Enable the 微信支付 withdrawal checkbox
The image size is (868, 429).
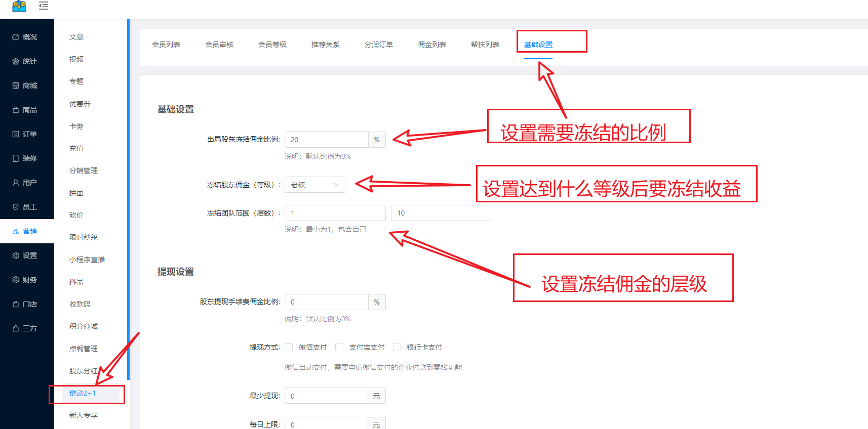[x=289, y=347]
